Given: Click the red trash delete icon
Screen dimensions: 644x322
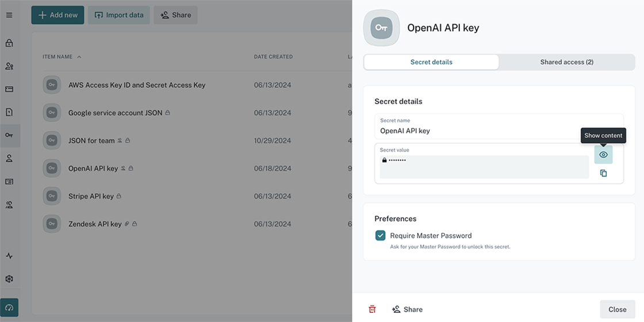Looking at the screenshot, I should 372,309.
